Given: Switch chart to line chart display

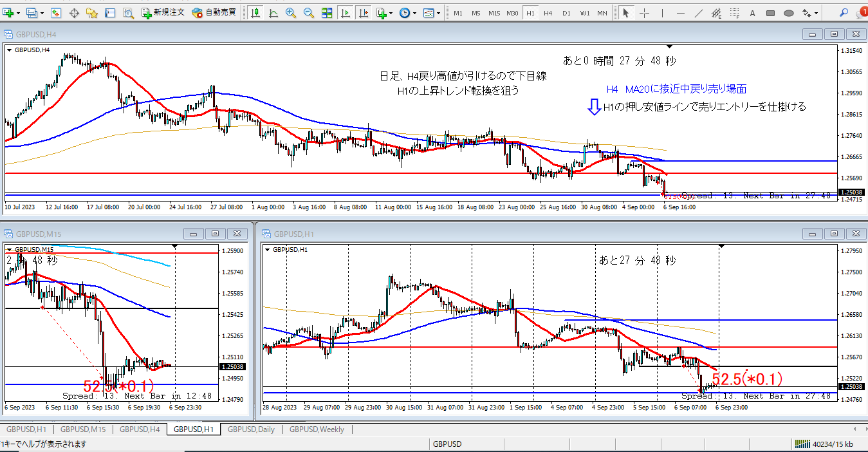Looking at the screenshot, I should 273,13.
